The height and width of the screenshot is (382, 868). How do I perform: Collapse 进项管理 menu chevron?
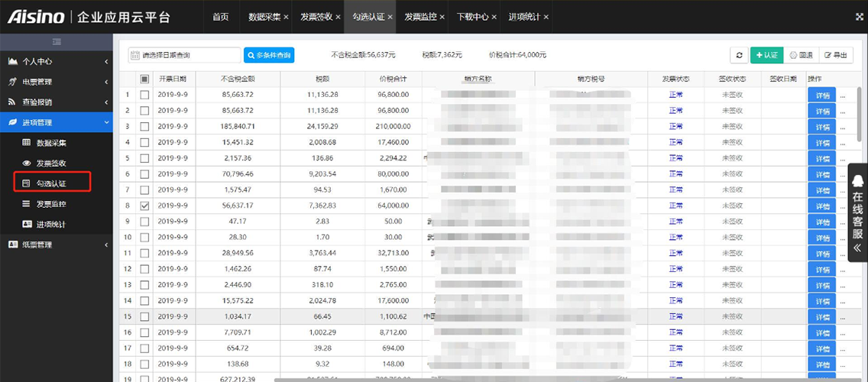(x=105, y=122)
